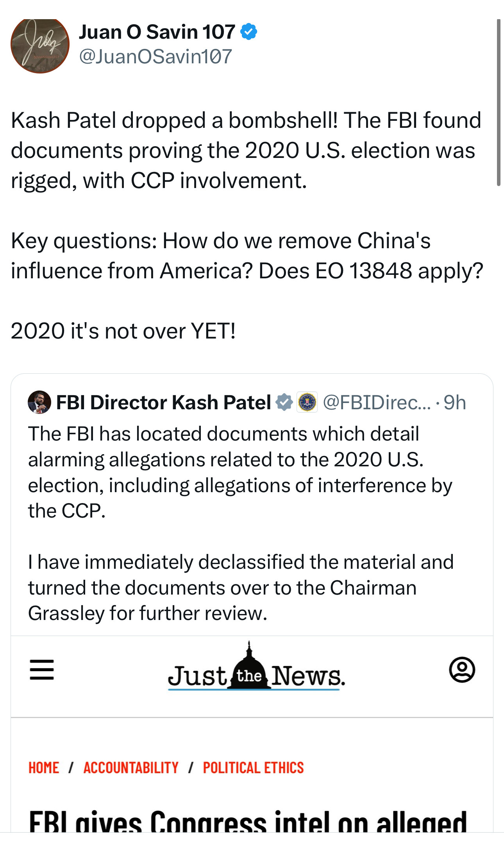Click Juan O Savin profile avatar
The width and height of the screenshot is (504, 842).
tap(40, 45)
